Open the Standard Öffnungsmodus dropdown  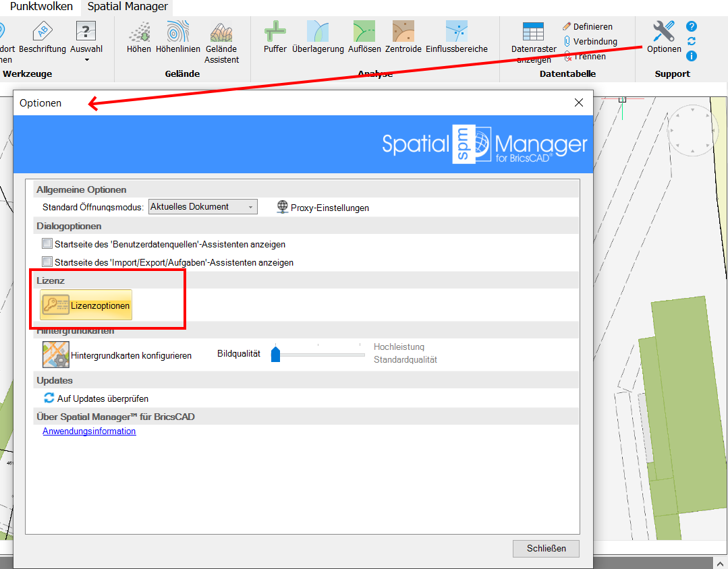(x=202, y=206)
